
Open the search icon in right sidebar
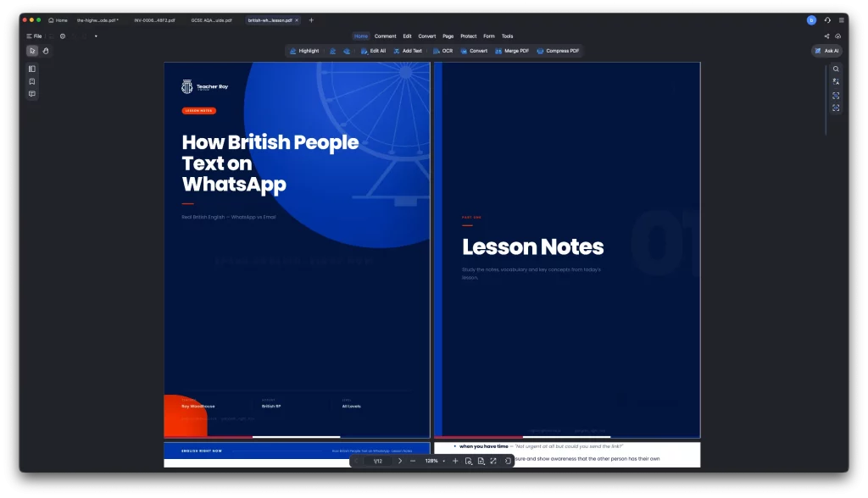point(836,69)
